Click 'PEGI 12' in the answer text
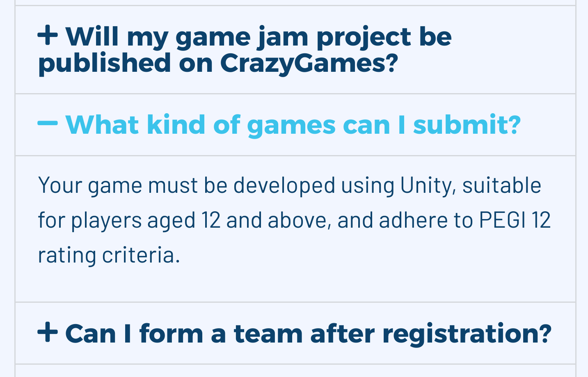The image size is (588, 377). pyautogui.click(x=515, y=220)
